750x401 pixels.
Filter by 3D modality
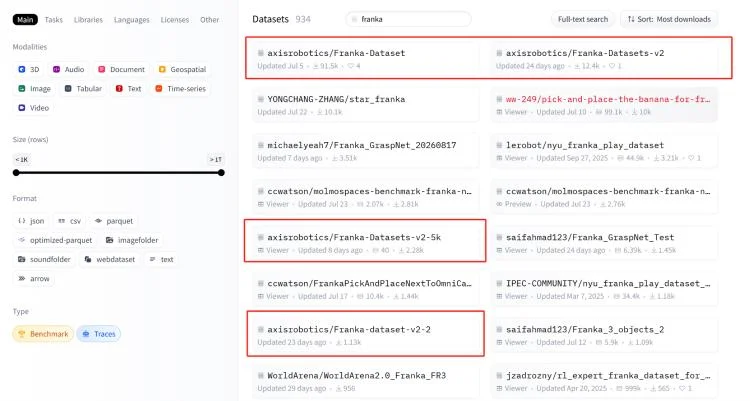(x=29, y=69)
